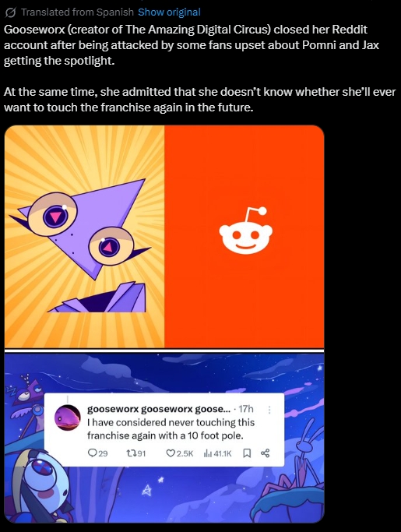Click the paragraph about Gooseworx closing Reddit account
Image resolution: width=401 pixels, height=532 pixels.
click(x=192, y=45)
